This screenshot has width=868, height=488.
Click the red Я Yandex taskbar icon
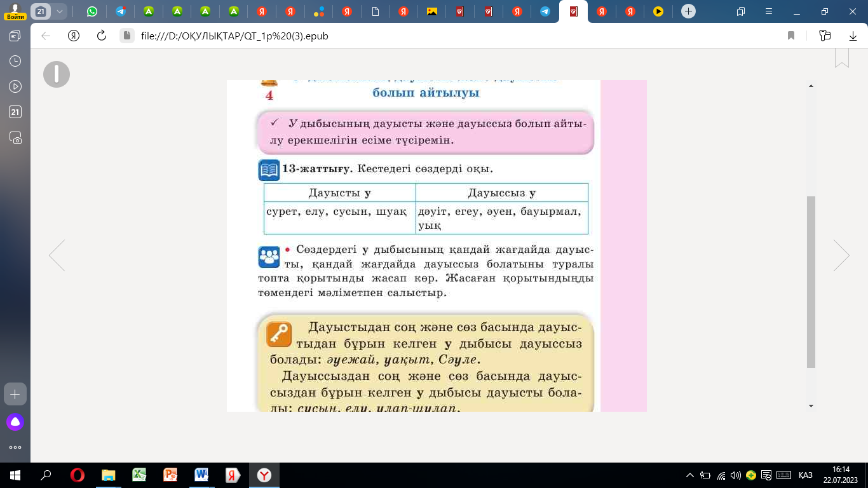click(x=233, y=475)
